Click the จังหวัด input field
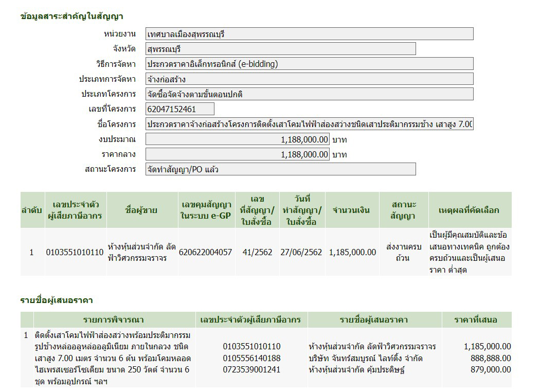Screen dimensions: 540x392 (x=280, y=49)
